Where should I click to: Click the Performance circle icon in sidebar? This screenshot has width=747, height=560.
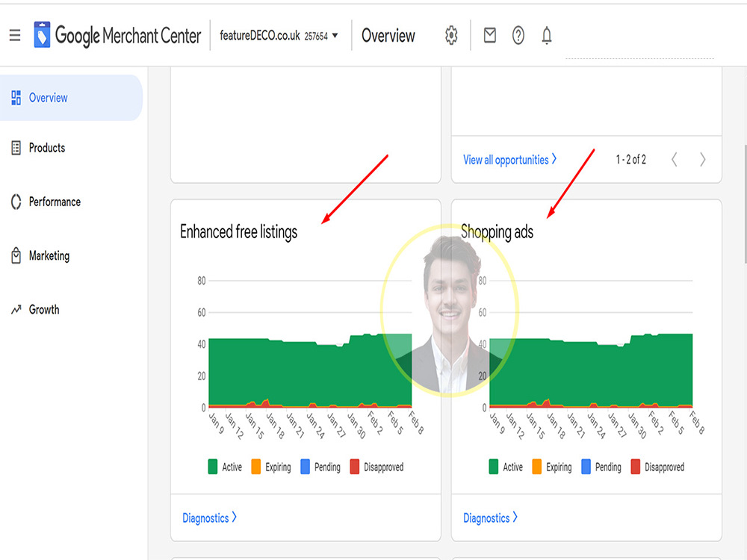coord(16,202)
